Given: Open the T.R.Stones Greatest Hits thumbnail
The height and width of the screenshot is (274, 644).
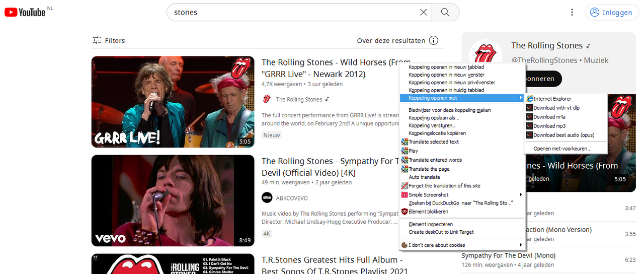Looking at the screenshot, I should point(173,264).
